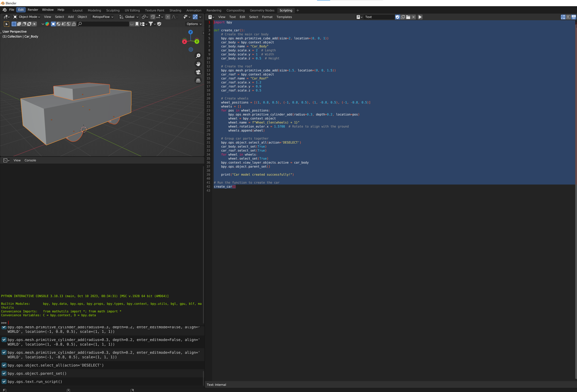Toggle word wrap in text editor

pyautogui.click(x=568, y=17)
